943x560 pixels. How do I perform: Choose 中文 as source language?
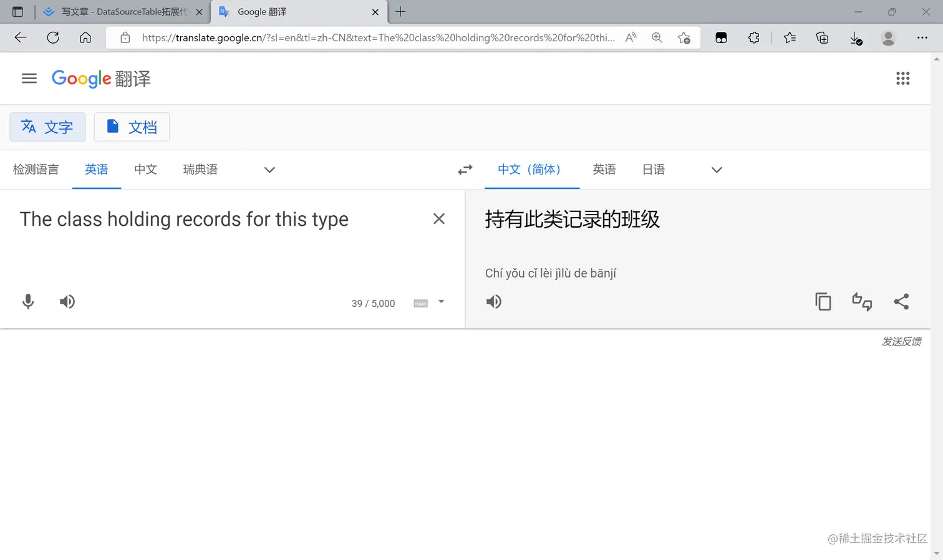click(x=145, y=170)
